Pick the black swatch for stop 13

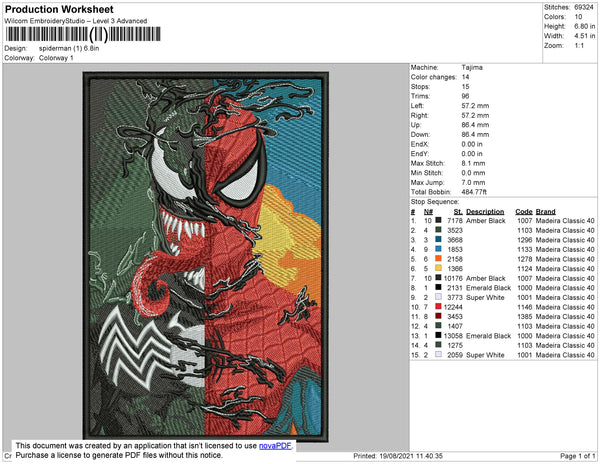click(438, 335)
